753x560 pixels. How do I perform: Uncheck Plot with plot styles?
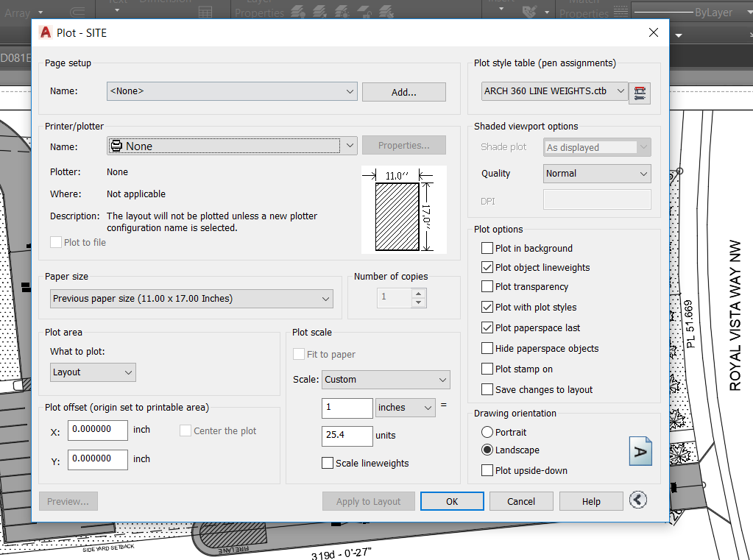click(x=487, y=308)
